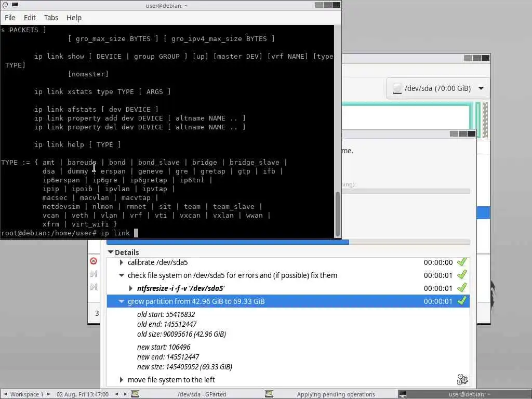Click 'old end: 145512447' detail line
Image resolution: width=532 pixels, height=399 pixels.
(x=167, y=324)
